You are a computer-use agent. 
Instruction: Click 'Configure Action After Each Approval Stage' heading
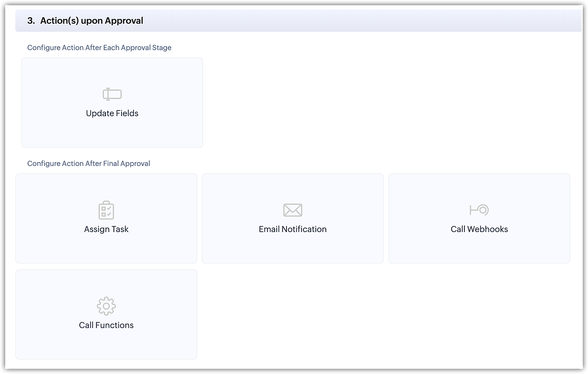click(x=99, y=48)
